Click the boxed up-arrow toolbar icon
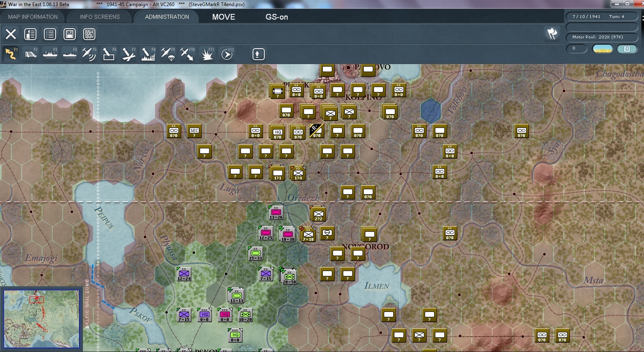The image size is (644, 352). [258, 54]
